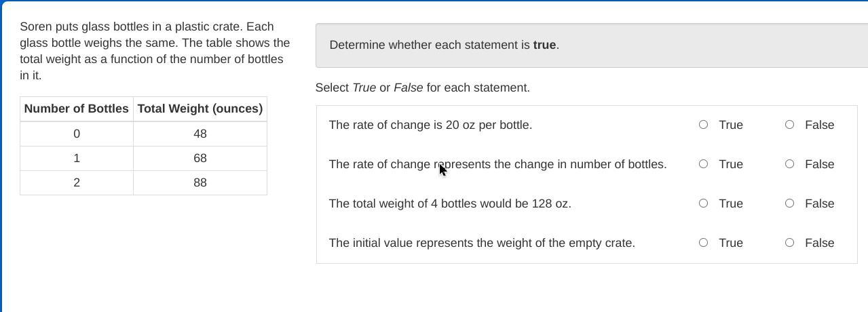
Task: Click the table cell showing 68
Action: coord(200,158)
